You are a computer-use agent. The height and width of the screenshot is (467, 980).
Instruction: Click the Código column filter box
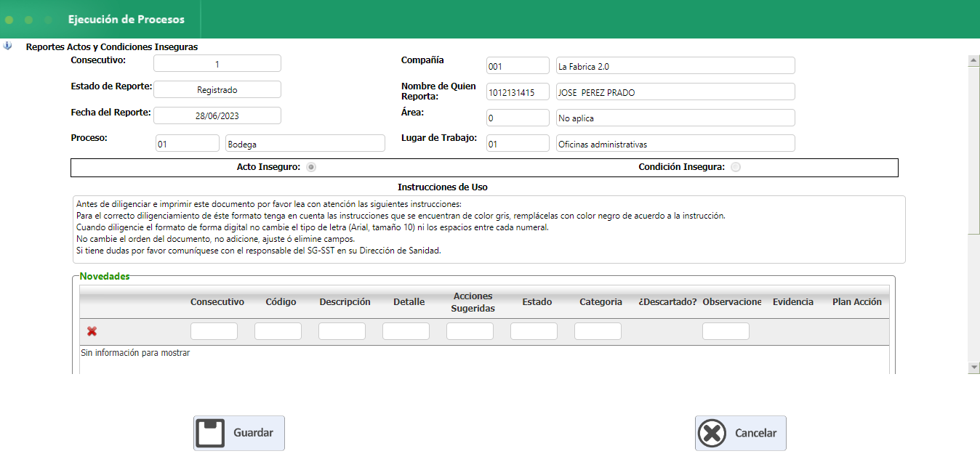click(x=278, y=331)
